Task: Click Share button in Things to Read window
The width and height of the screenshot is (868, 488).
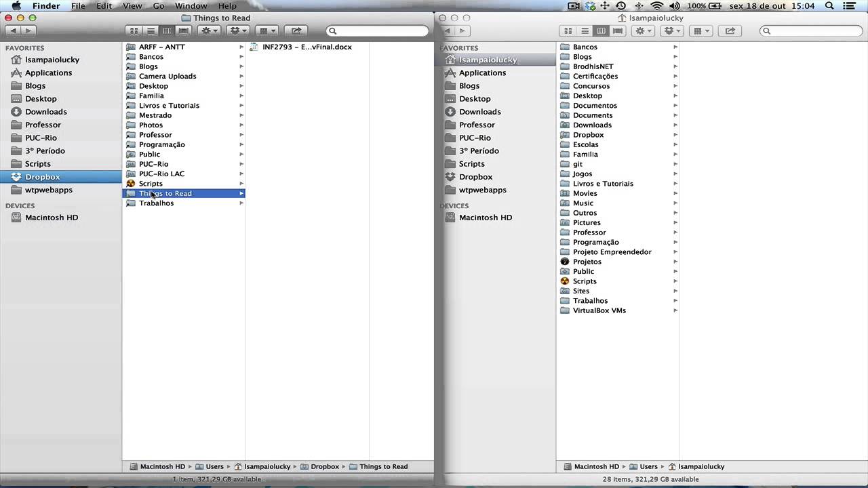Action: coord(296,30)
